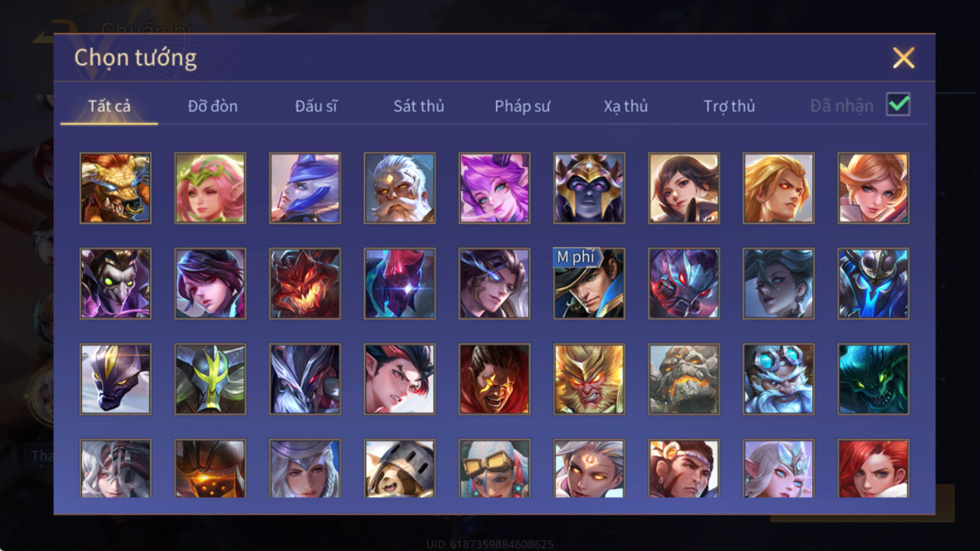This screenshot has height=551, width=980.
Task: Pick the blue-bearded goggles dwarf hero
Action: 778,379
